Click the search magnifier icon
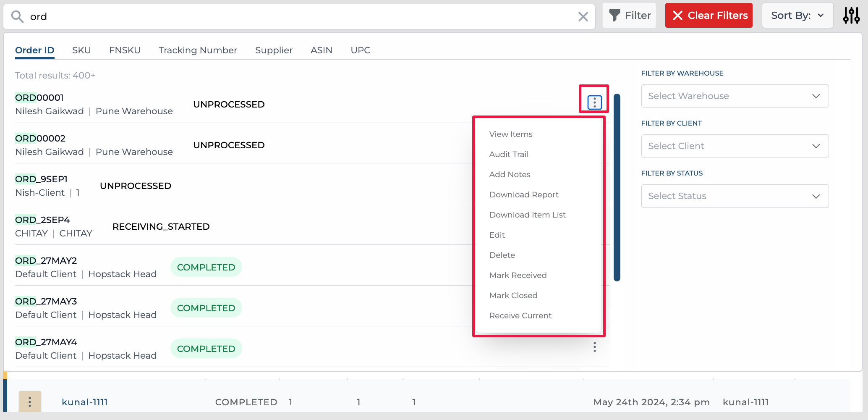Image resolution: width=868 pixels, height=420 pixels. (x=17, y=17)
